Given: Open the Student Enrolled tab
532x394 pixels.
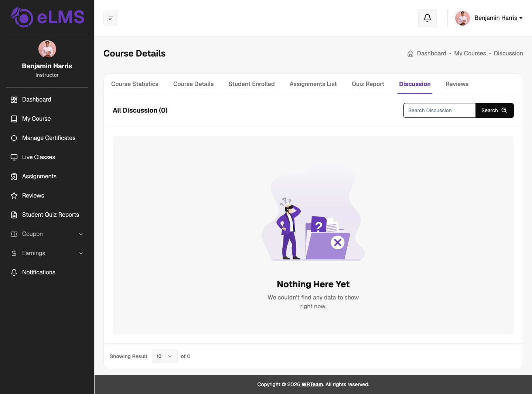Looking at the screenshot, I should (252, 84).
